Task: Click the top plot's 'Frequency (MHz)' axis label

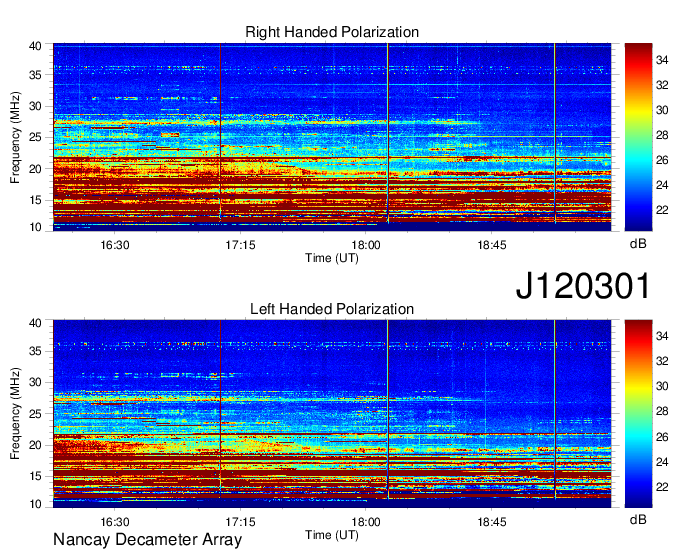Action: pos(15,137)
